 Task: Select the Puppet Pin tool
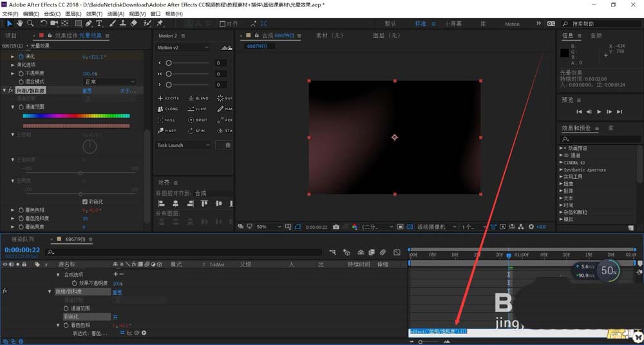tap(160, 23)
